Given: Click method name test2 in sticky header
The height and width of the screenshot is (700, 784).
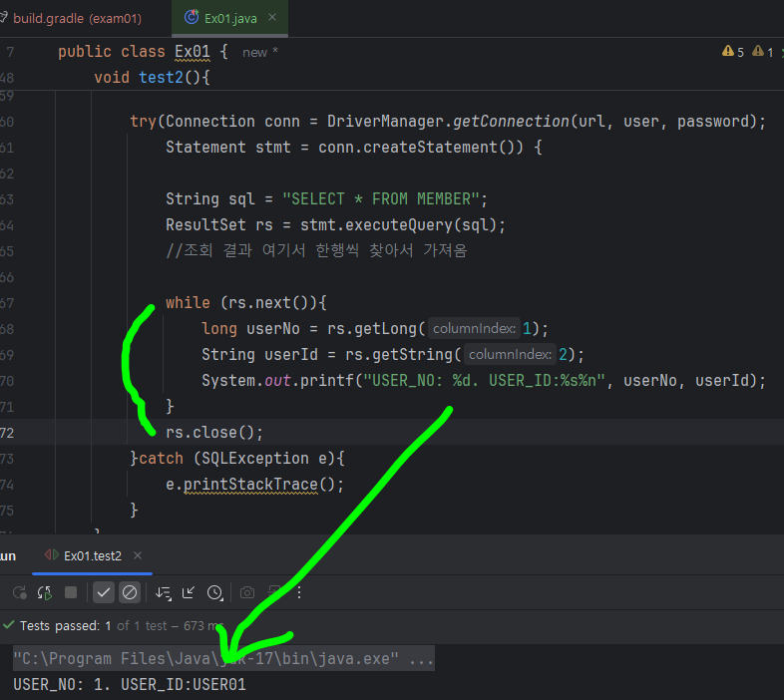Looking at the screenshot, I should click(x=161, y=78).
